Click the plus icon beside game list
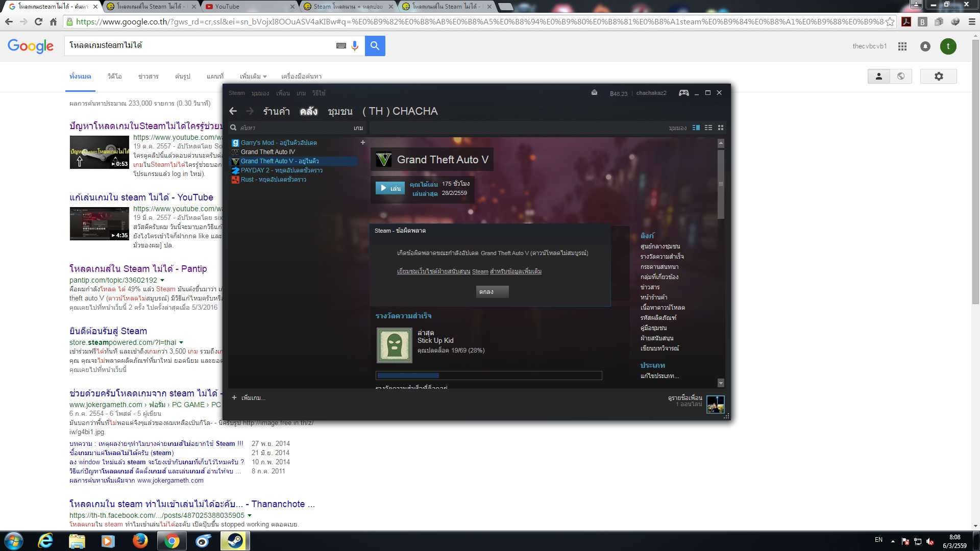The width and height of the screenshot is (980, 551). point(363,142)
